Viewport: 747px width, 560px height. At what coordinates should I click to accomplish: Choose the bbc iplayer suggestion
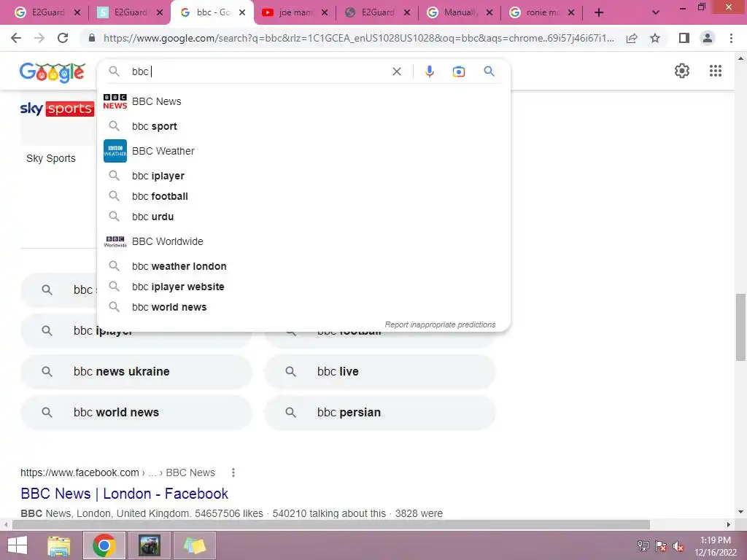click(x=303, y=176)
